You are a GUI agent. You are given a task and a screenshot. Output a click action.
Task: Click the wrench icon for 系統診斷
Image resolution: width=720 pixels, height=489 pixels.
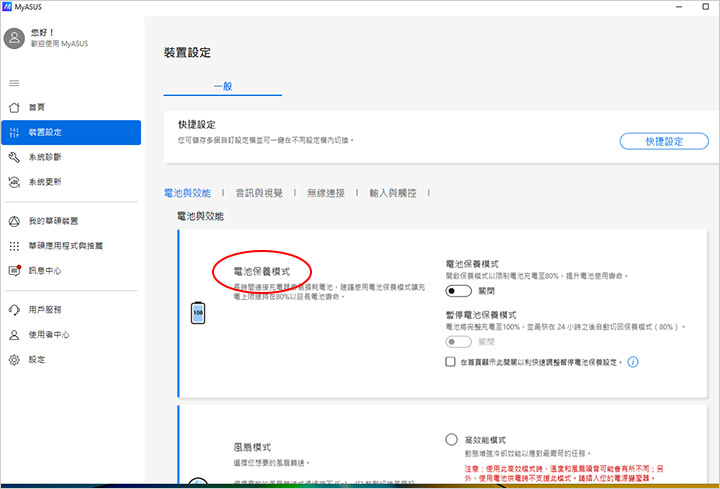coord(14,157)
